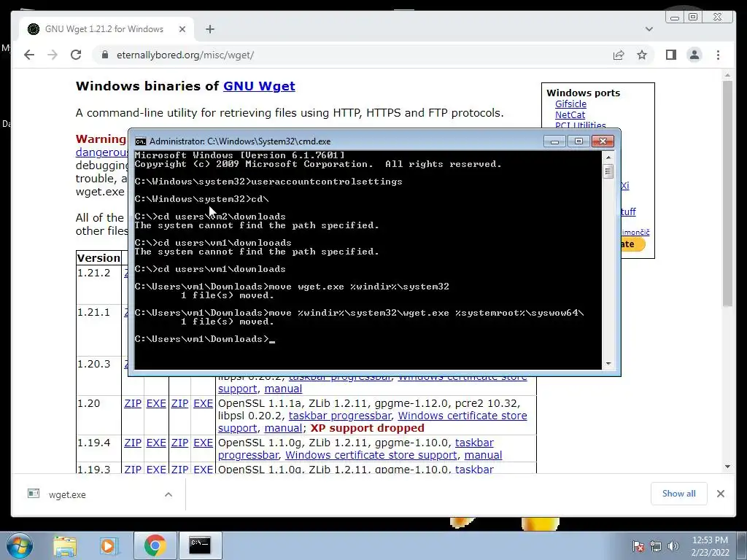Bookmark this page with star icon

tap(642, 55)
